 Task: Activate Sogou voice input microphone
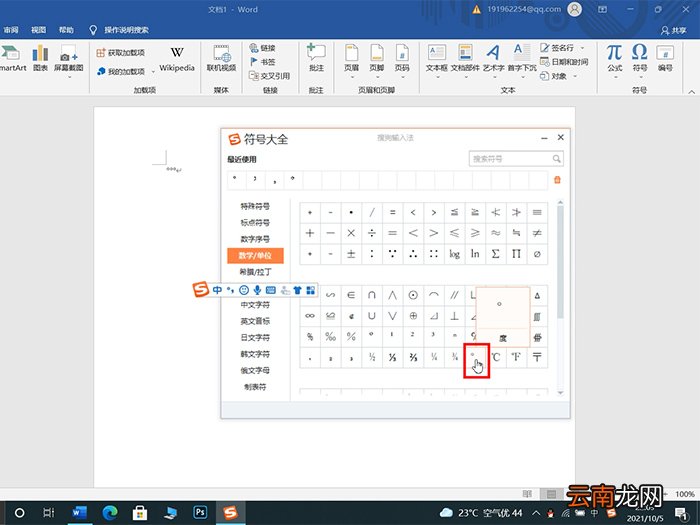pyautogui.click(x=257, y=290)
